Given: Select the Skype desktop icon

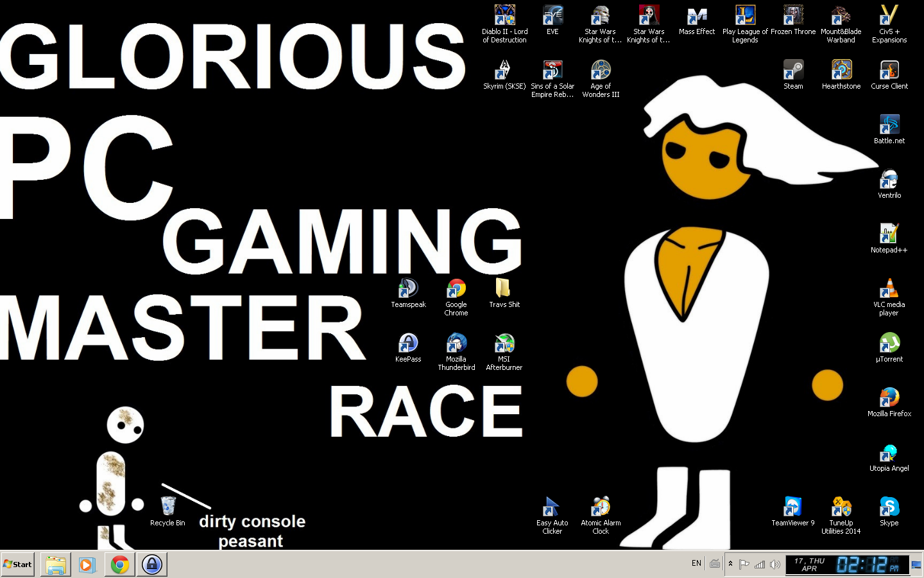Looking at the screenshot, I should tap(889, 511).
